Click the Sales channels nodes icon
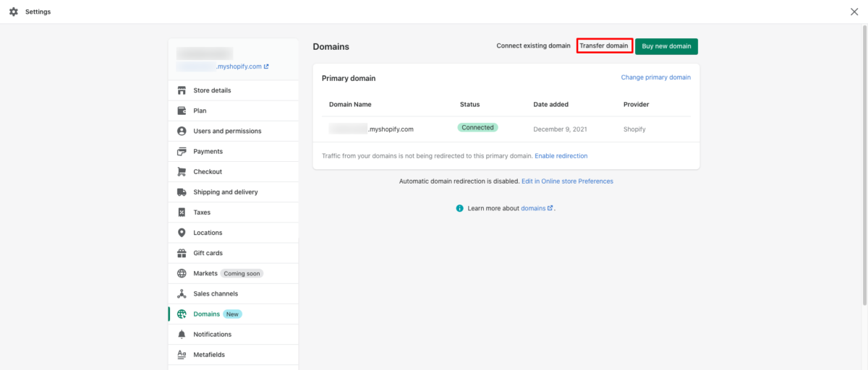Screen dimensions: 868x370 pyautogui.click(x=182, y=294)
